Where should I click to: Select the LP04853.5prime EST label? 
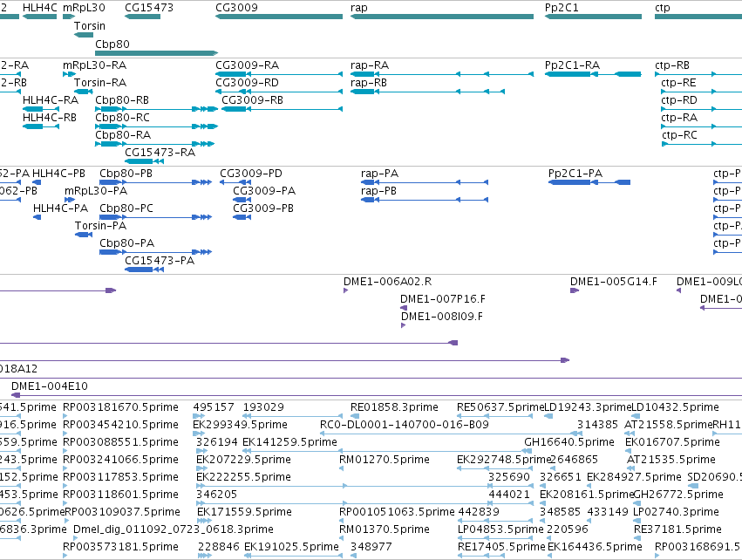[x=500, y=529]
